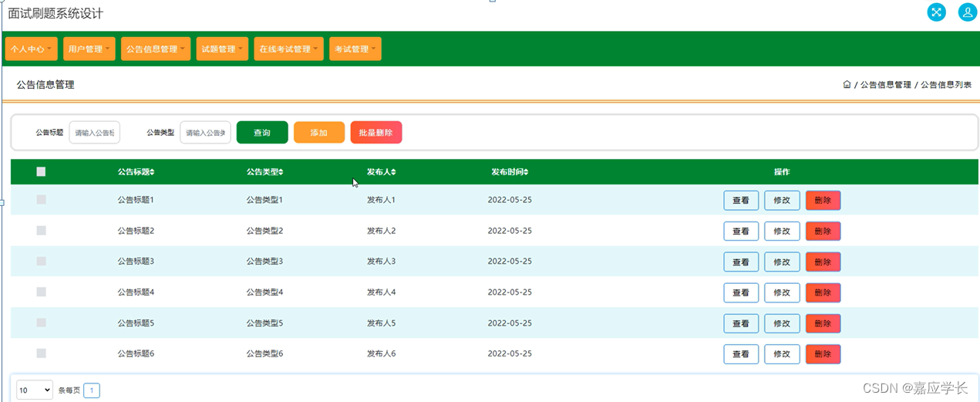Expand the 用户管理 menu
Viewport: 980px width, 402px height.
89,49
